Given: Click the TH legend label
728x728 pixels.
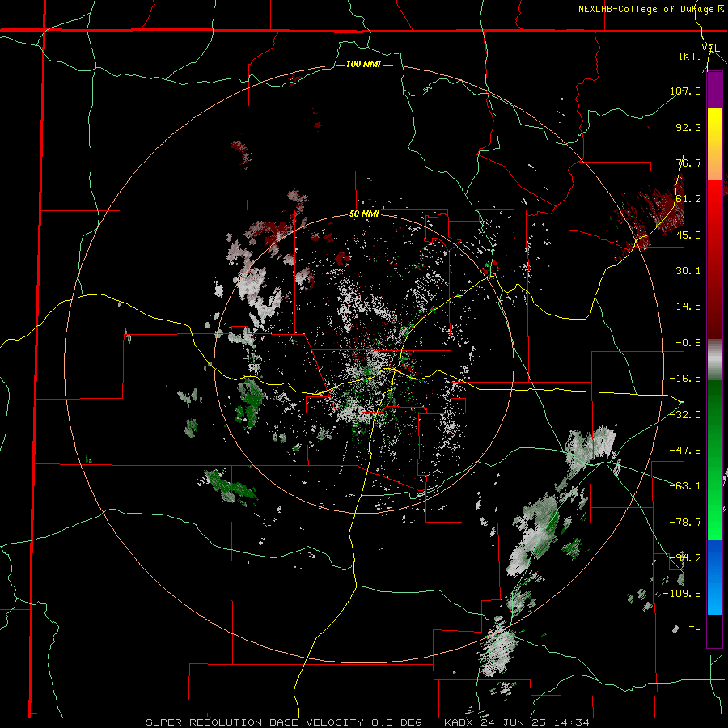Looking at the screenshot, I should [x=695, y=630].
